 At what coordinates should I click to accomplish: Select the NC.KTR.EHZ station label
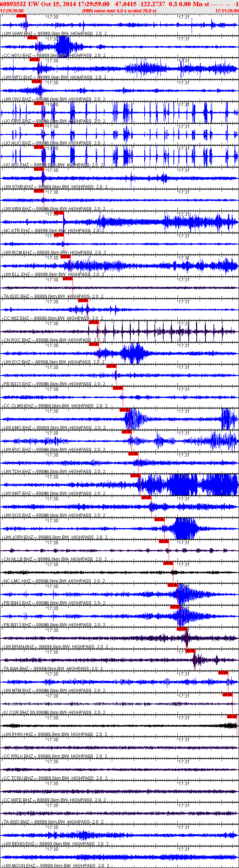click(x=18, y=231)
